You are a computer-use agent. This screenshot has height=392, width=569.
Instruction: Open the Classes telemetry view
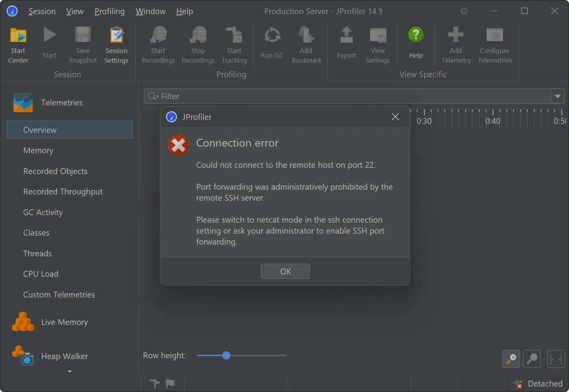tap(36, 233)
